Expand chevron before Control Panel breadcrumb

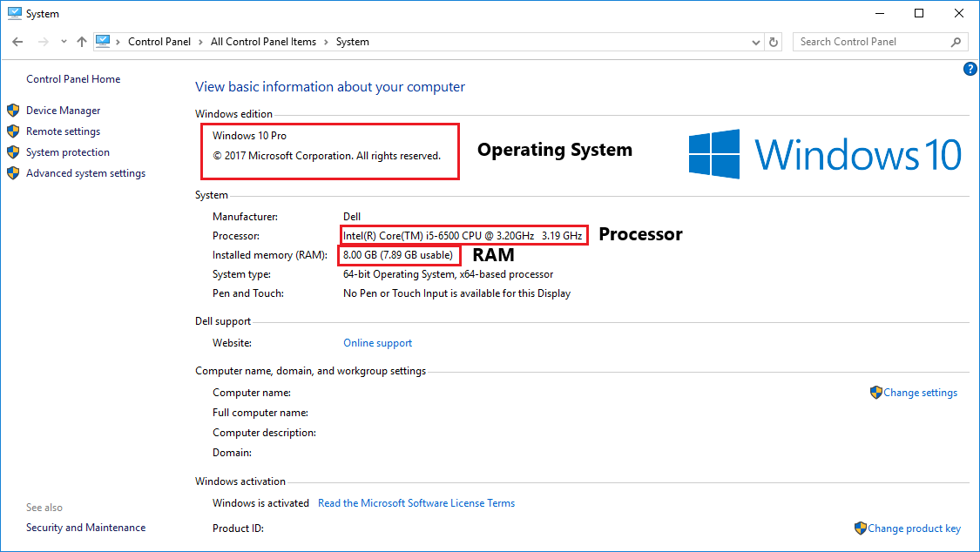118,42
